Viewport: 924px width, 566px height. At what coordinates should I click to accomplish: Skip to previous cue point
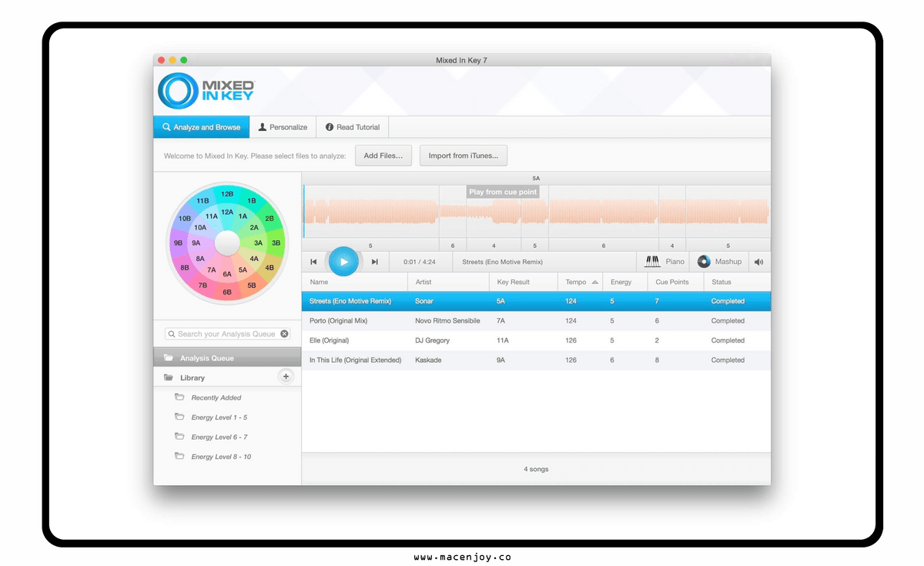[313, 262]
